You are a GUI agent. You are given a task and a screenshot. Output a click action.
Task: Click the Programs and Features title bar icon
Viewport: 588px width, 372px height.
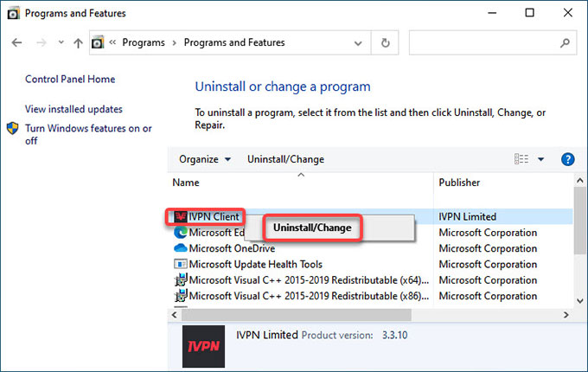click(x=14, y=14)
